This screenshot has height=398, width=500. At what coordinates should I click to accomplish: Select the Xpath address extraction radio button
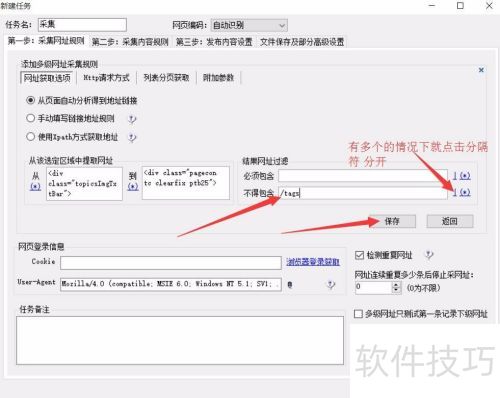click(x=30, y=137)
